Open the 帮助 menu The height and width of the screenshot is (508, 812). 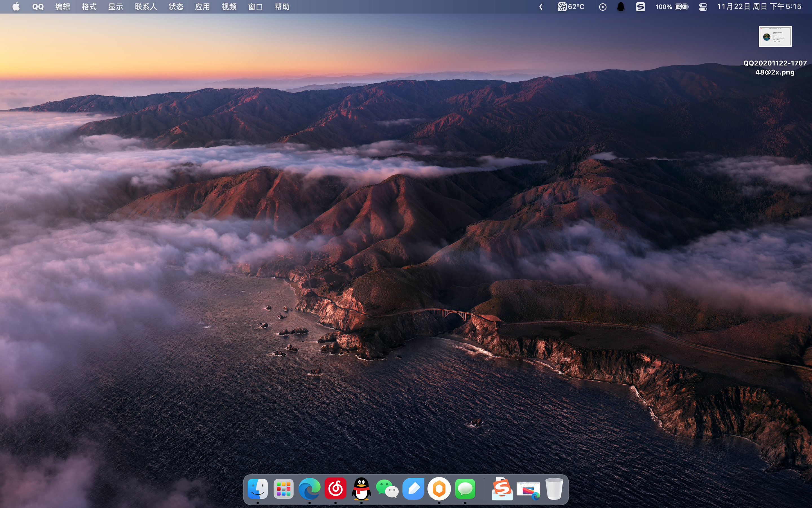coord(282,7)
